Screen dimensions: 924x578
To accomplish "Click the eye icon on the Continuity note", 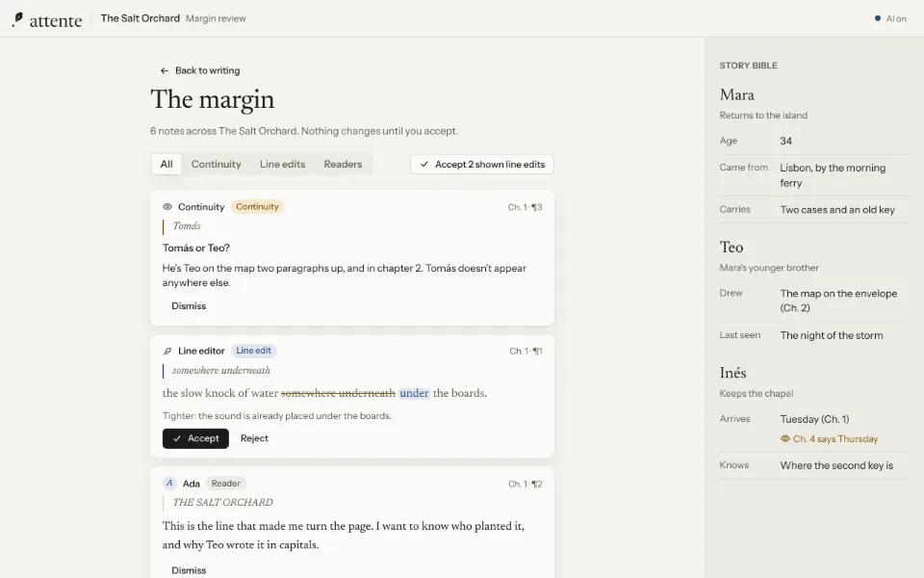I will pos(167,207).
